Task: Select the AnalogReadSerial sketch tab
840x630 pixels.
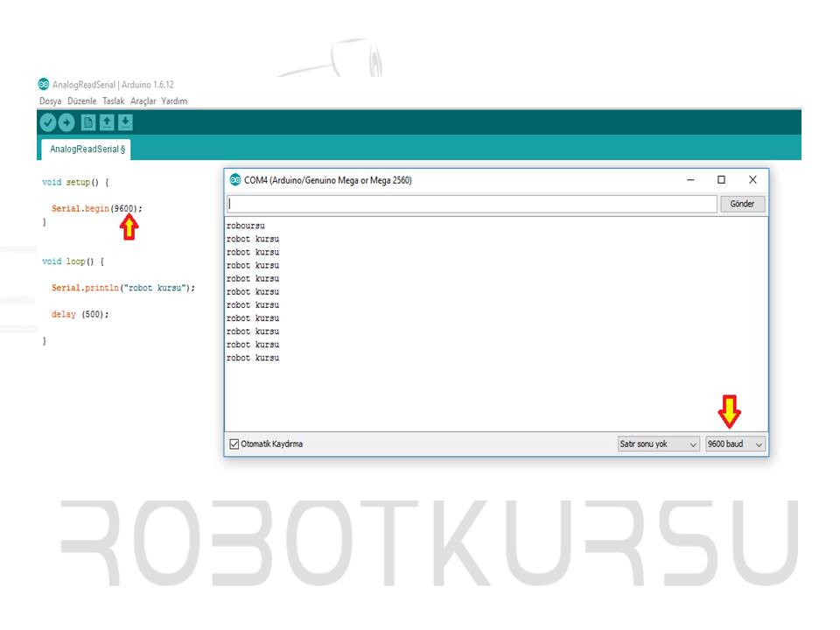Action: 86,150
